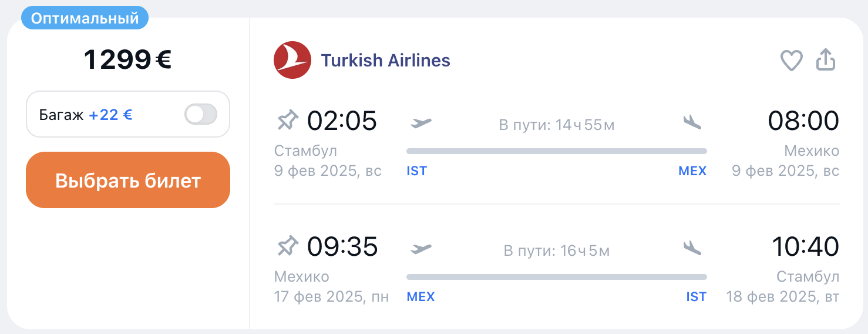Click the MEX departure code on return flight
The width and height of the screenshot is (868, 334).
pyautogui.click(x=420, y=297)
